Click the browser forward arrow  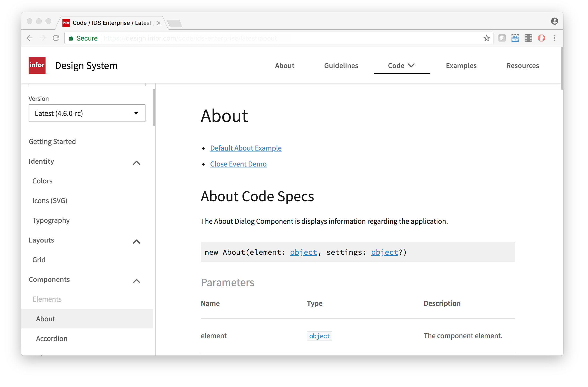tap(43, 38)
